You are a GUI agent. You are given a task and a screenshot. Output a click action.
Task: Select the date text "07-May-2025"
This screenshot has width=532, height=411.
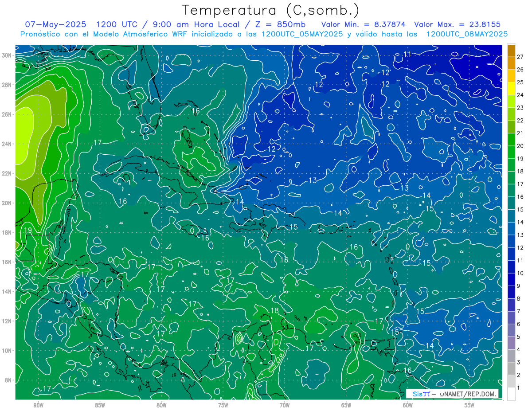click(56, 24)
